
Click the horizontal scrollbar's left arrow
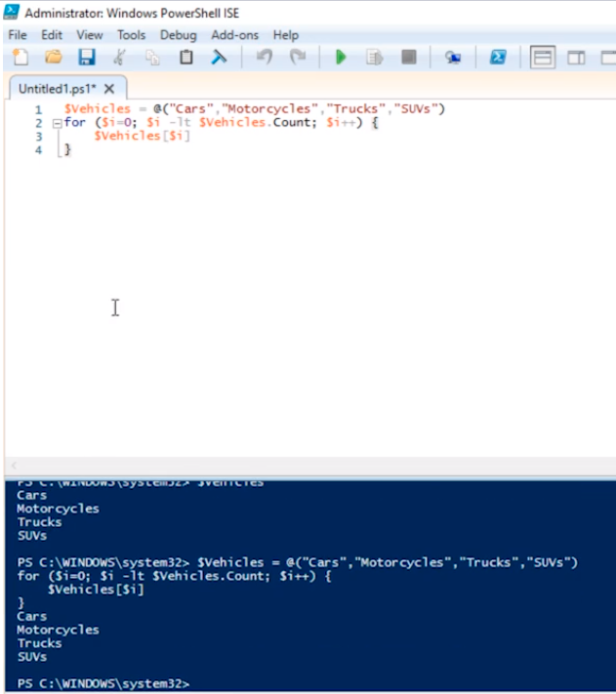point(14,467)
